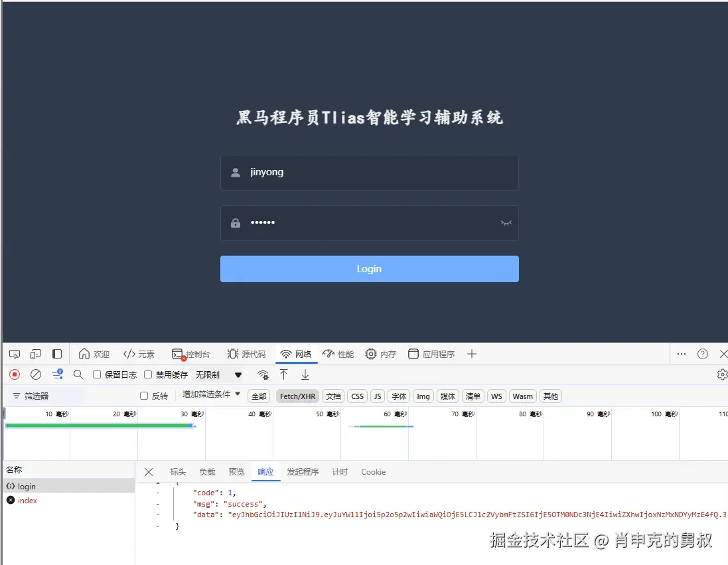728x565 pixels.
Task: Open the 应用程序 application tab
Action: coord(431,354)
